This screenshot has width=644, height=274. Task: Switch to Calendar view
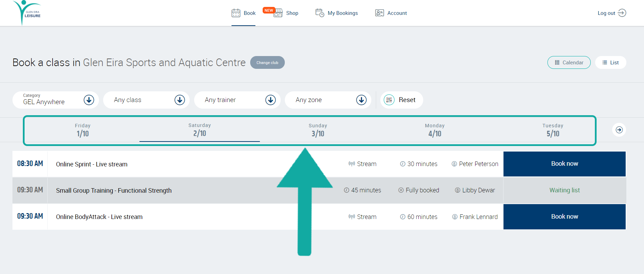(569, 63)
